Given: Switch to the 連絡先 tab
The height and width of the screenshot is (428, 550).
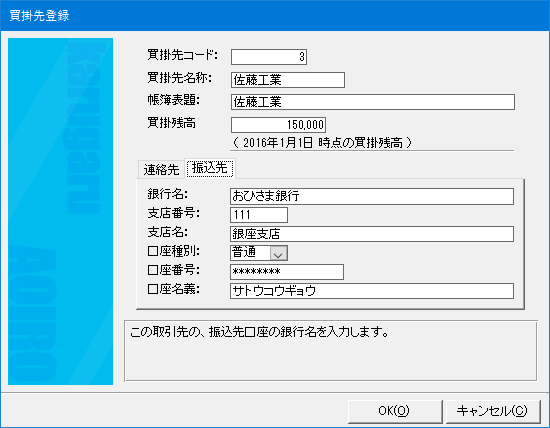Looking at the screenshot, I should click(x=161, y=169).
